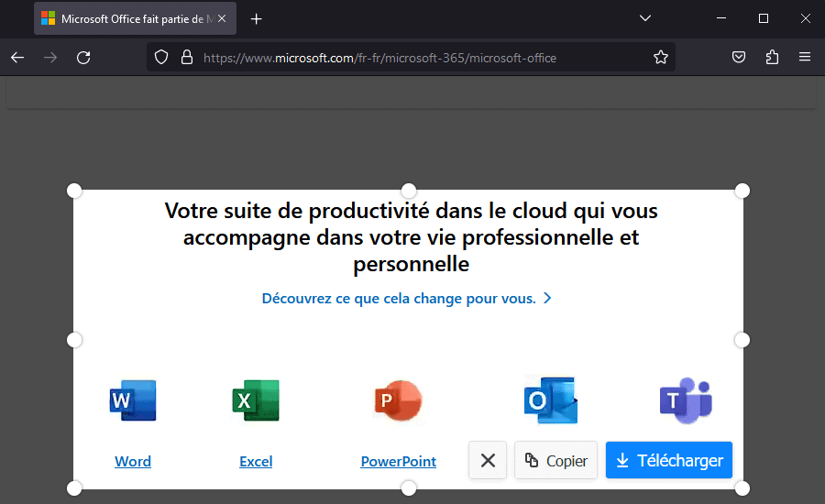Close the Microsoft Office tab

coord(222,18)
